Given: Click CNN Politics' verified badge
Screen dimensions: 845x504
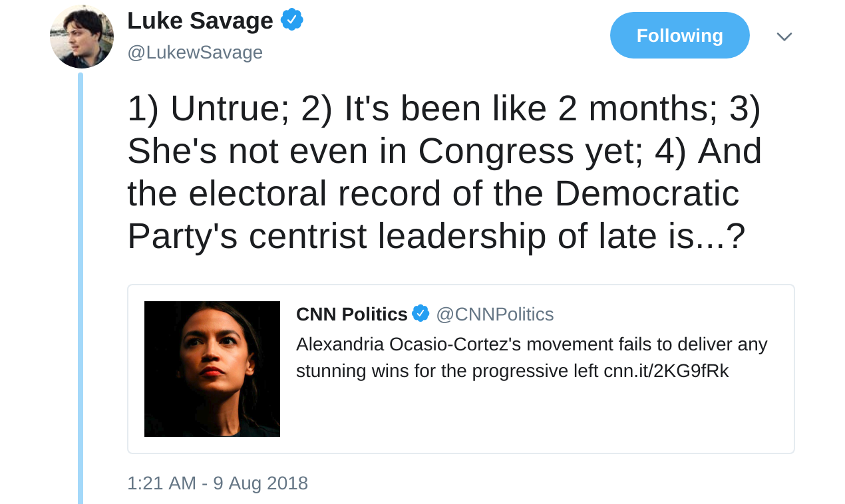Looking at the screenshot, I should (421, 313).
